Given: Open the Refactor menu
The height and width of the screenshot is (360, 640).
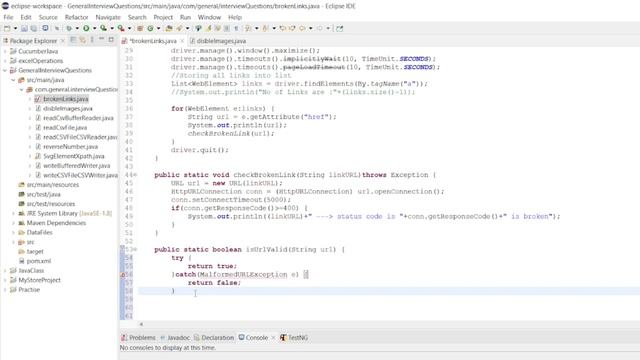Looking at the screenshot, I should tap(76, 17).
